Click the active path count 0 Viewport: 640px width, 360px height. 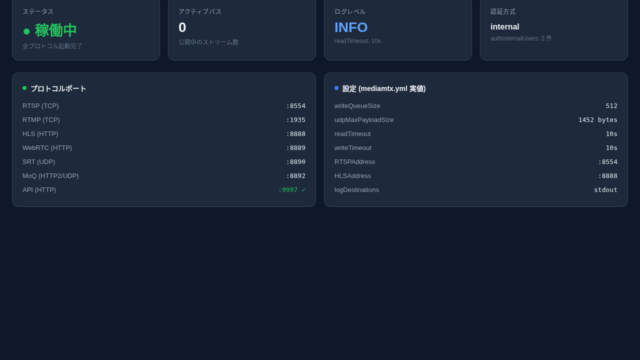[182, 27]
